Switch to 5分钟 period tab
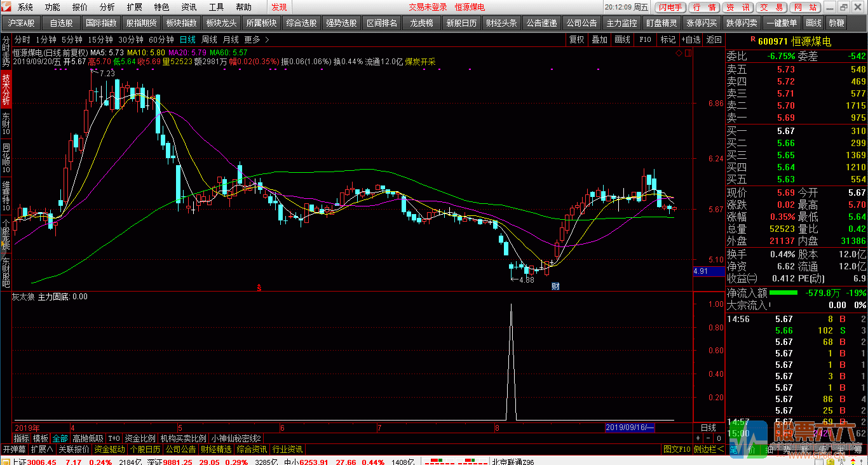Viewport: 868px width, 465px height. click(72, 39)
